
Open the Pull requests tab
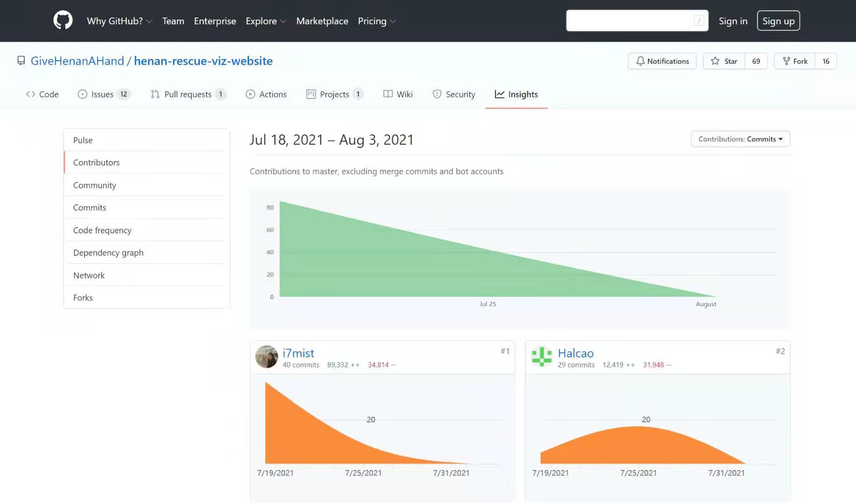tap(188, 94)
